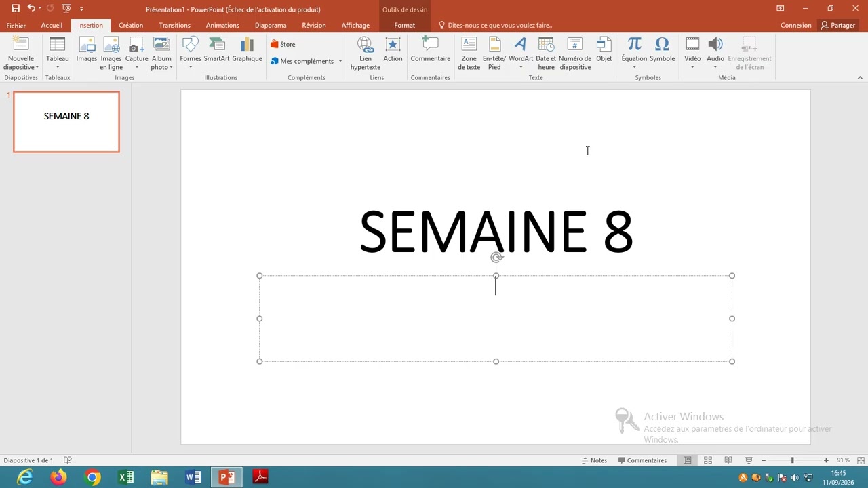Toggle the Commentaires pane in status bar
This screenshot has width=868, height=488.
coord(642,460)
